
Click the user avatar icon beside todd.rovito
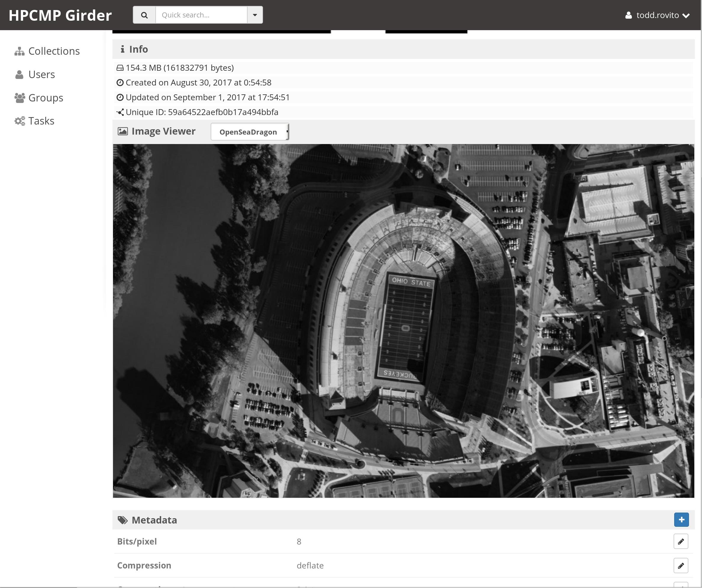pos(628,15)
